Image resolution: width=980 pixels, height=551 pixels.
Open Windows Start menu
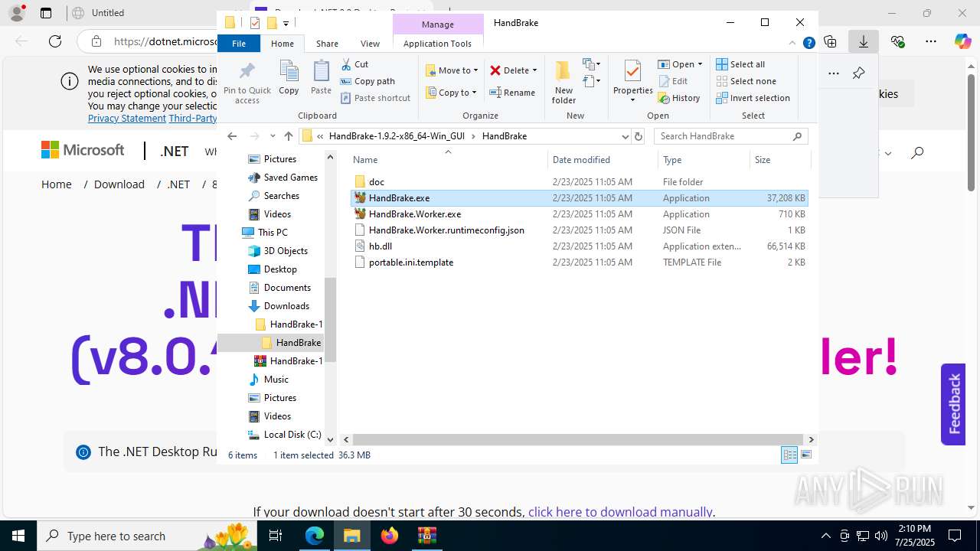click(x=18, y=536)
